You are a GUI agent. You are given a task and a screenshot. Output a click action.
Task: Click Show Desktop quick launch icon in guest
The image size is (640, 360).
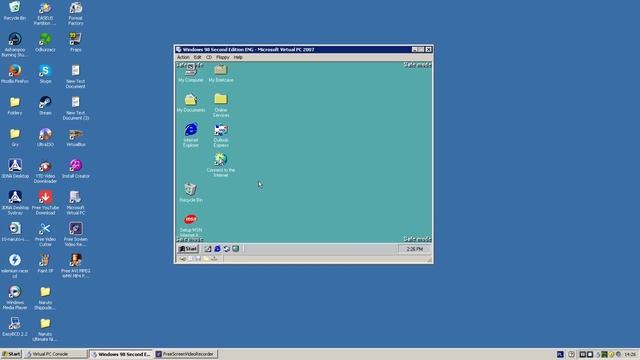click(208, 249)
